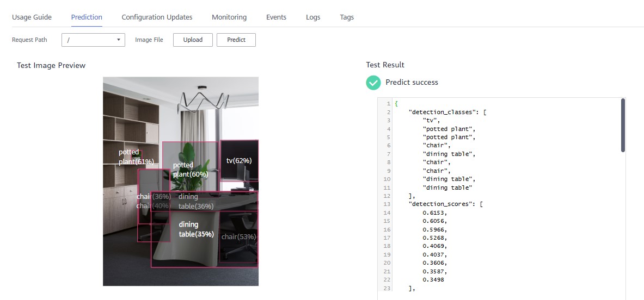Viewport: 644px width, 300px height.
Task: Click the green Predict success checkmark icon
Action: (373, 83)
